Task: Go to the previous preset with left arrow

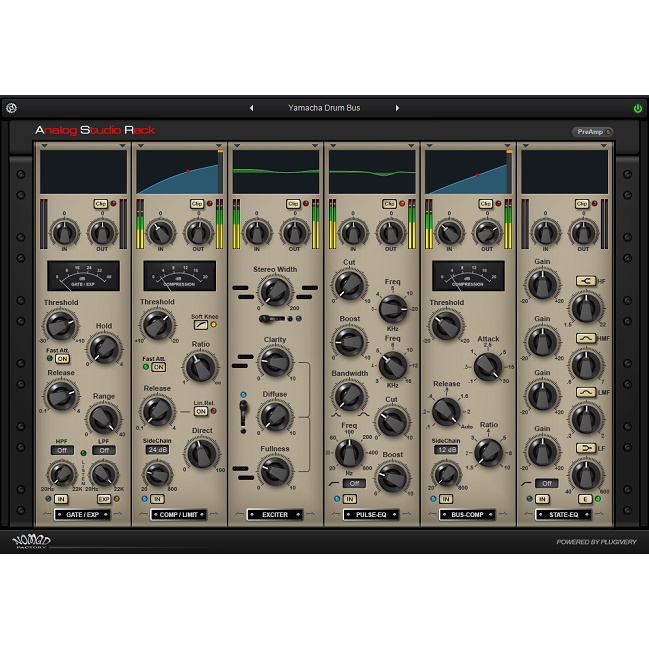Action: [251, 108]
